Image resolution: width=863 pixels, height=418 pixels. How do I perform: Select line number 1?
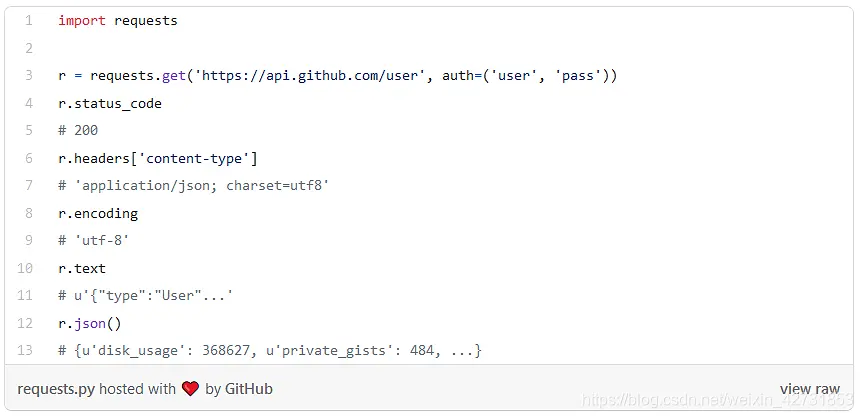28,21
